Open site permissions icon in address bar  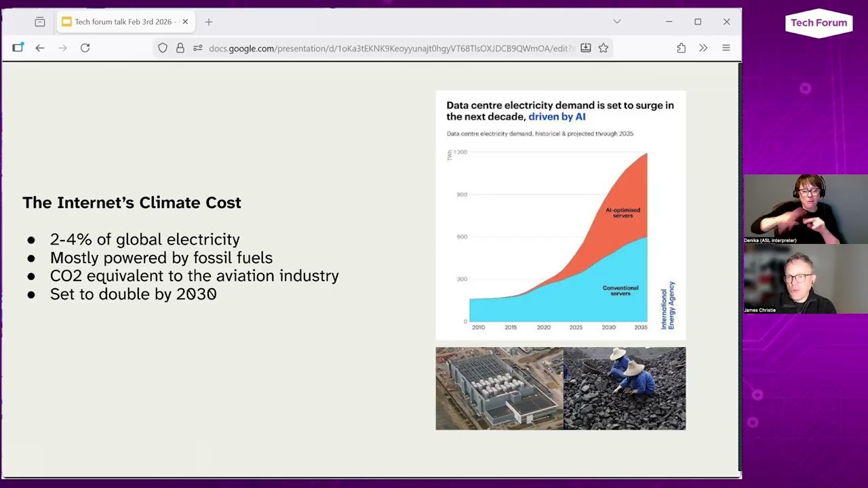[197, 48]
